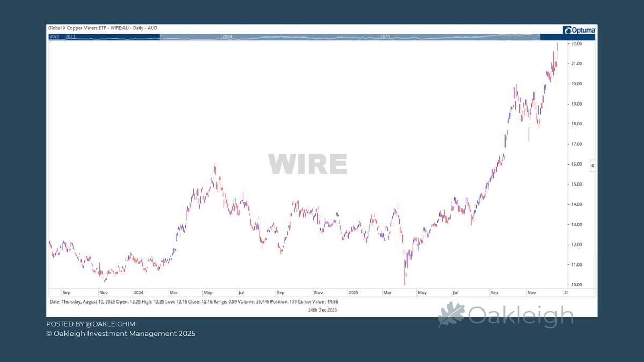
Task: Jump to 2023 in the overview timeline
Action: (x=70, y=37)
